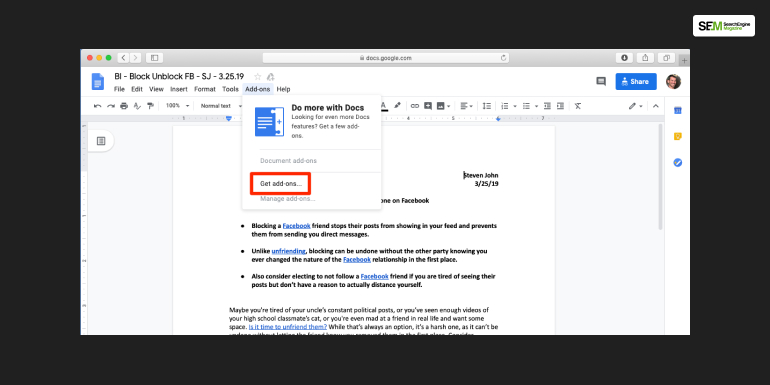Run spelling and grammar check
Viewport: 770px width, 385px height.
click(x=137, y=106)
